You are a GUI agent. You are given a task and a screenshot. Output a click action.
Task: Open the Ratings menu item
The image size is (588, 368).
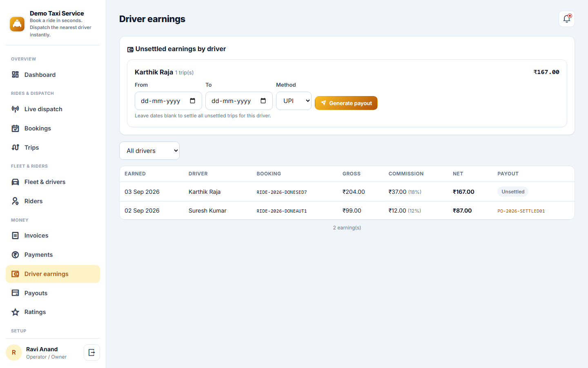(x=53, y=312)
